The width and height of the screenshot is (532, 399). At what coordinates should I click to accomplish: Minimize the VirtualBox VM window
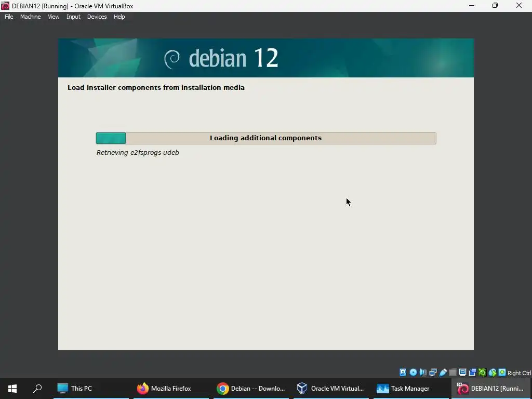tap(472, 6)
